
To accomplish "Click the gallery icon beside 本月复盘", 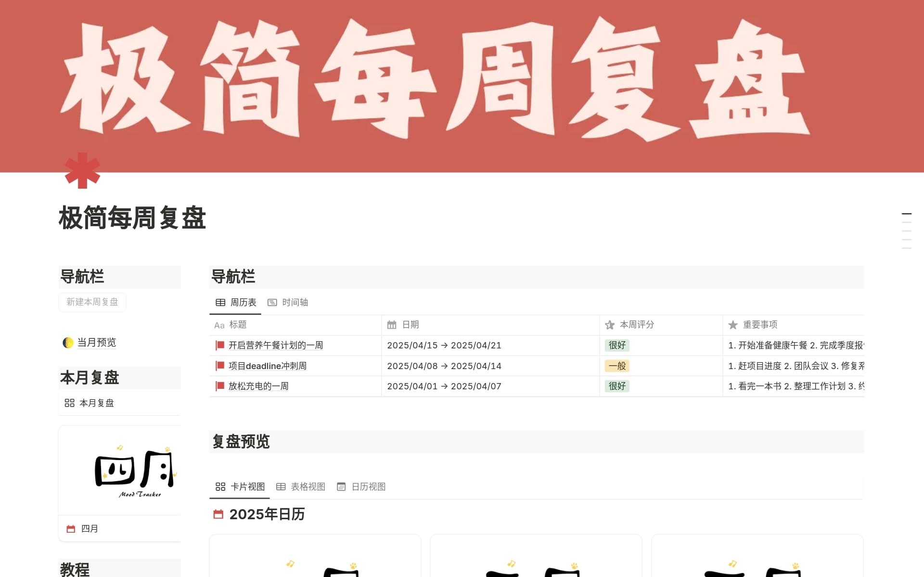I will (69, 403).
